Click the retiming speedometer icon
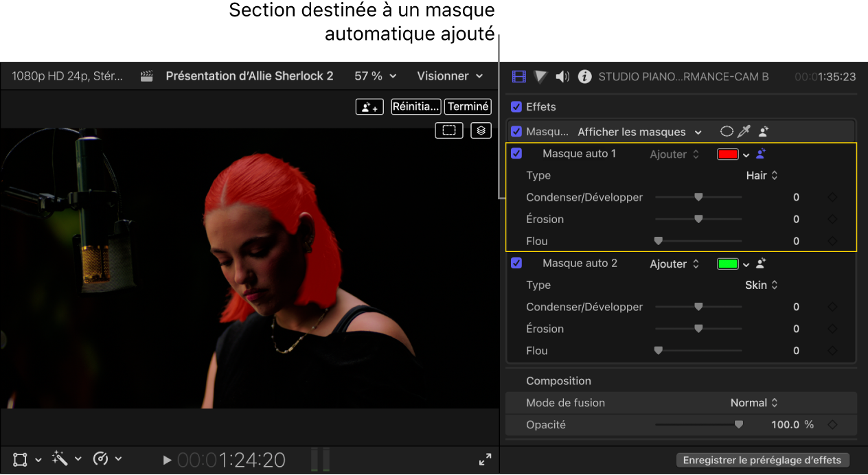Viewport: 868px width, 475px height. [100, 459]
